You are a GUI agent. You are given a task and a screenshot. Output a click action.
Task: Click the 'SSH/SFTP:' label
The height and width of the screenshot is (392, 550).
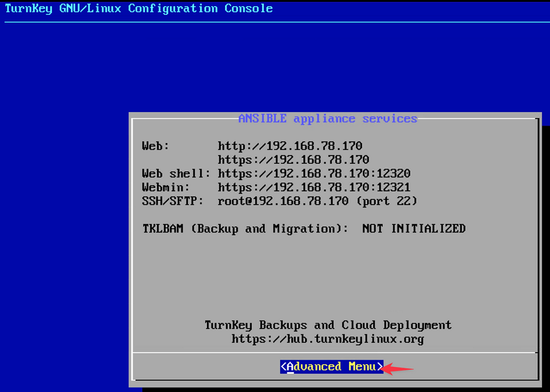click(x=173, y=201)
